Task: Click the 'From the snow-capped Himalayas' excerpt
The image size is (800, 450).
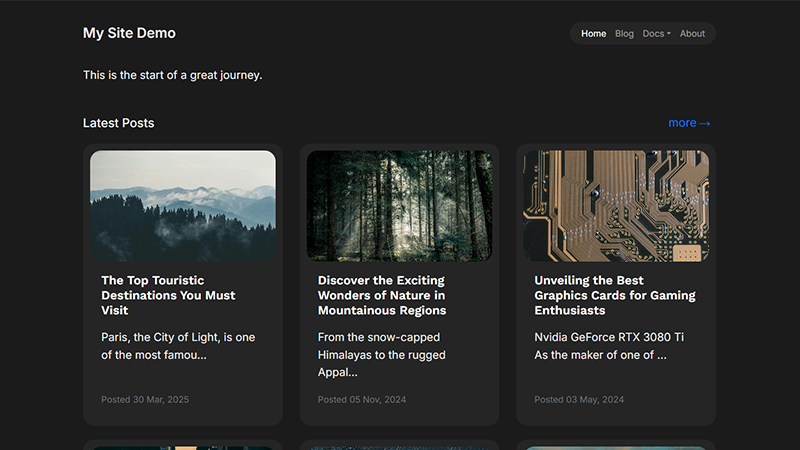Action: (382, 355)
